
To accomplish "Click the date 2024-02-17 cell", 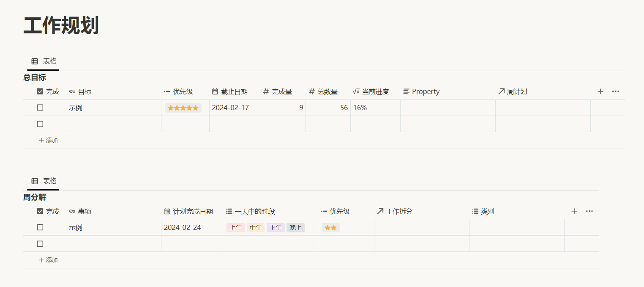I will (235, 108).
